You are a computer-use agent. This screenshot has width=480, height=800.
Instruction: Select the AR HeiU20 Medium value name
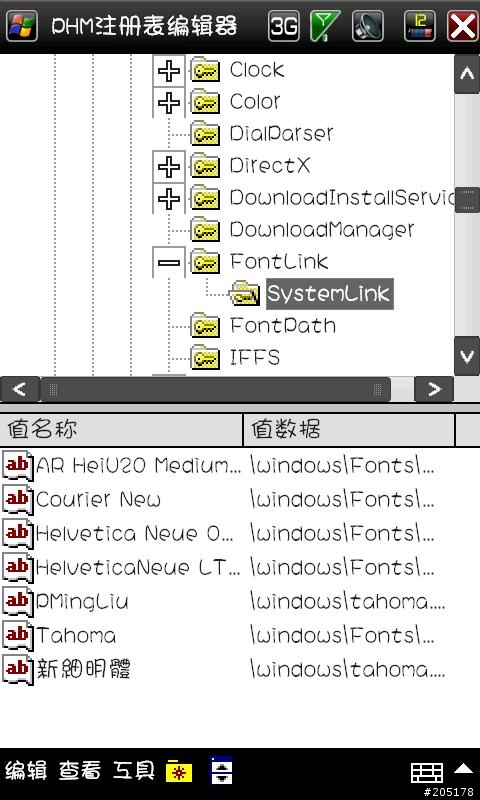click(138, 465)
